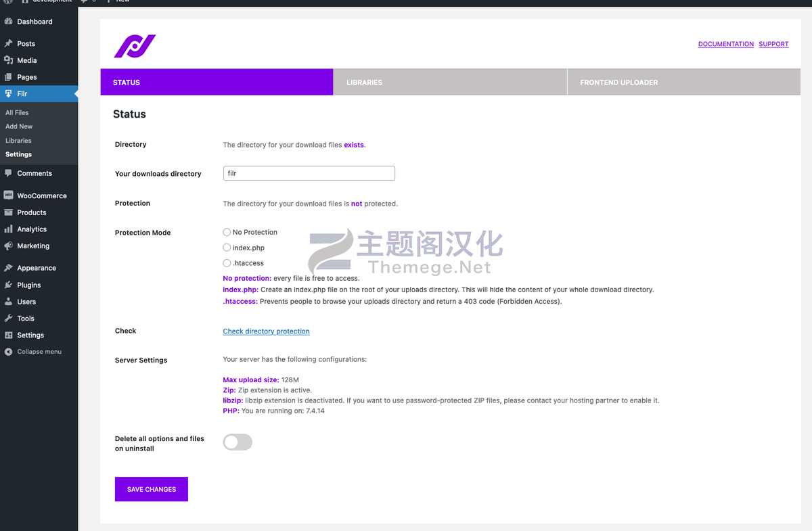The height and width of the screenshot is (531, 812).
Task: Click the Collapse menu text
Action: tap(39, 352)
